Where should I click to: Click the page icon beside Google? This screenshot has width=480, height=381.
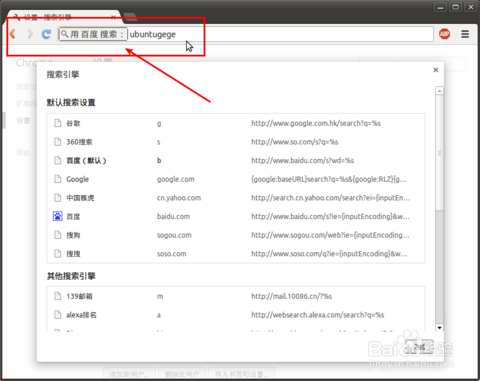click(58, 179)
